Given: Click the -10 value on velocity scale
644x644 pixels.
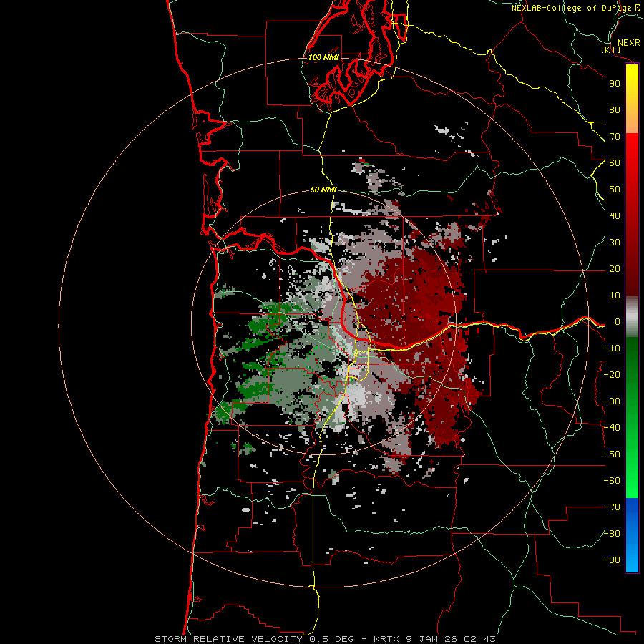Looking at the screenshot, I should (612, 348).
